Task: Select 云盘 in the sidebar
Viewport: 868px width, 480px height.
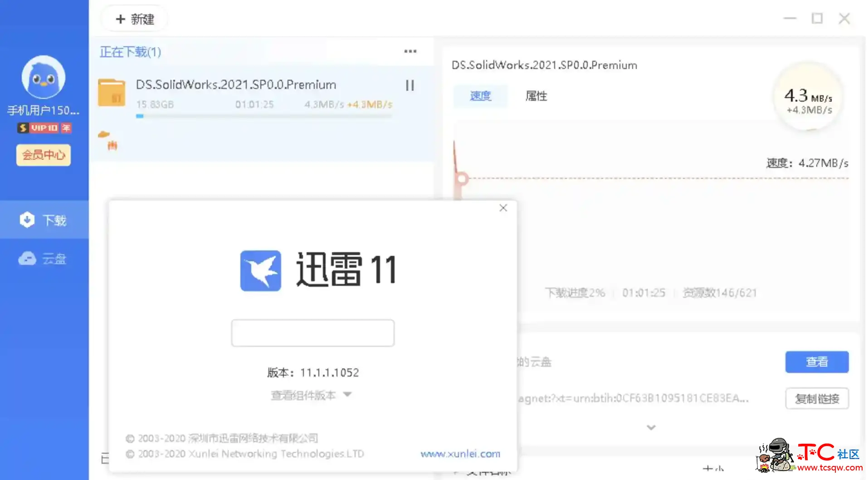Action: (44, 259)
